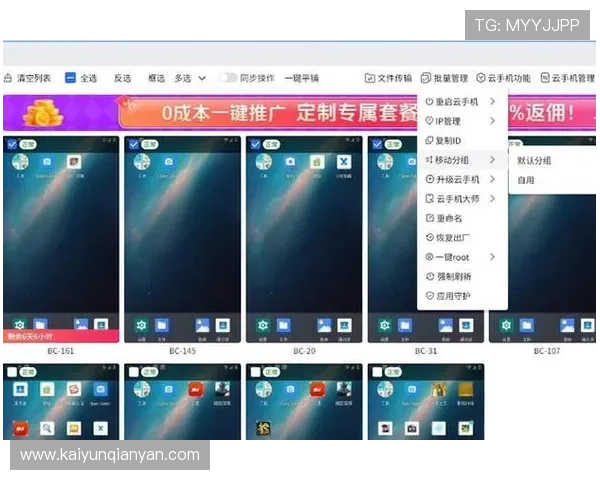Launch the camera app in phone BC-145
This screenshot has height=480, width=600.
click(168, 162)
